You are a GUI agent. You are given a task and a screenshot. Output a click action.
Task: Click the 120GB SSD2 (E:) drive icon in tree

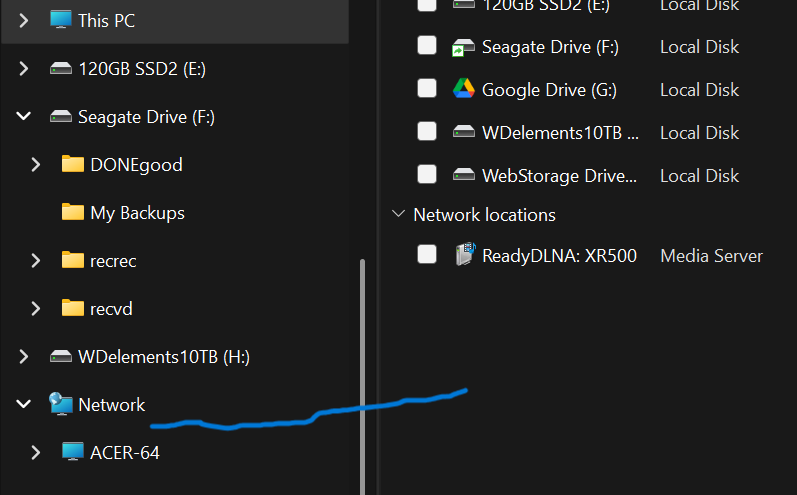click(60, 68)
